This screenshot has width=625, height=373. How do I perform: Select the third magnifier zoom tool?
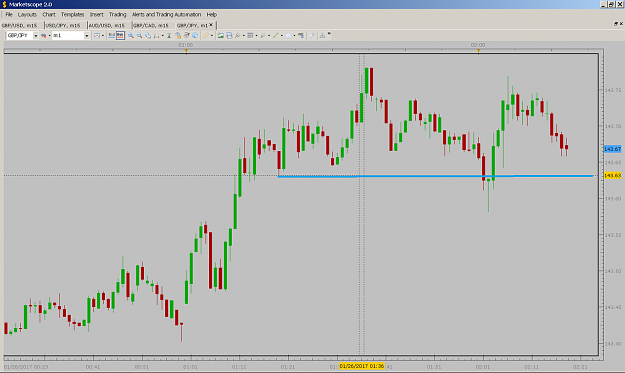[x=148, y=35]
